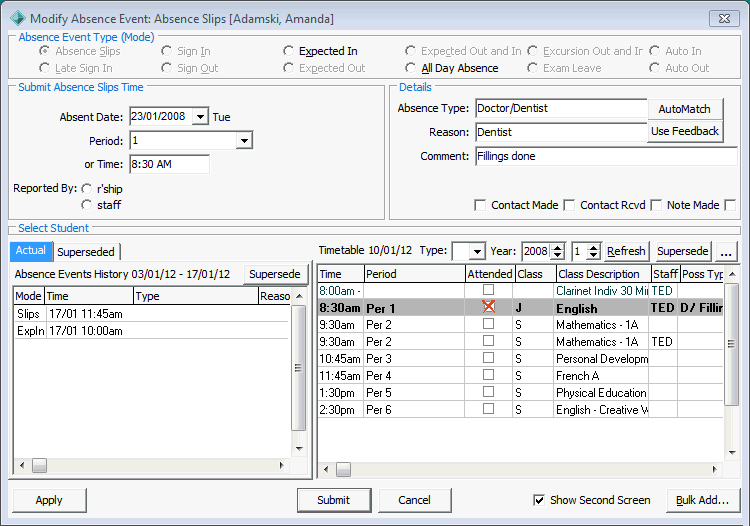
Task: Pick the Exam Leave radio button
Action: (x=532, y=68)
